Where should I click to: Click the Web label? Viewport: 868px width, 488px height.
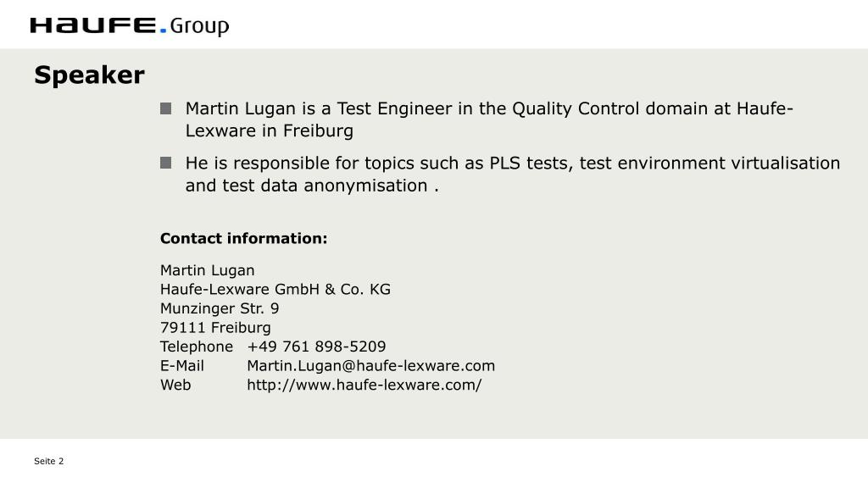[x=175, y=385]
